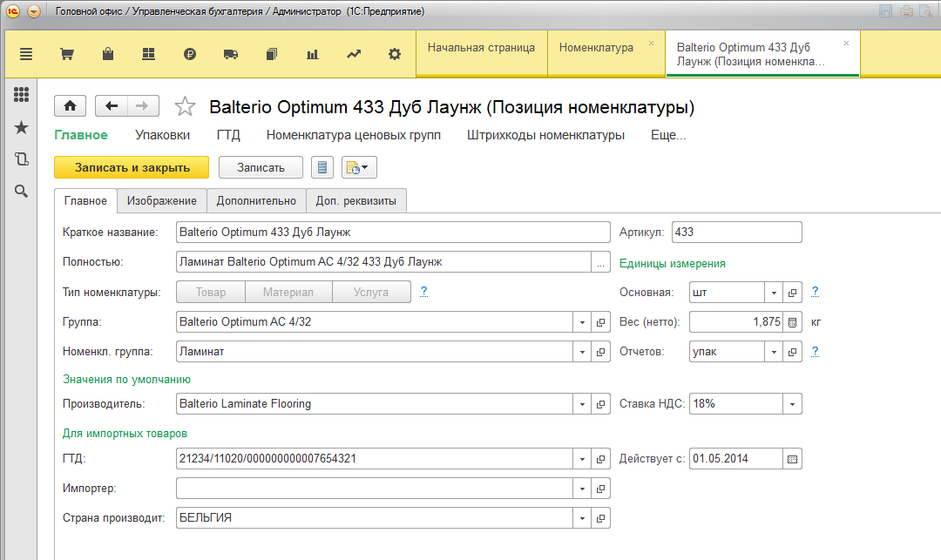Image resolution: width=941 pixels, height=560 pixels.
Task: Go to the Упаковки link
Action: tap(163, 136)
